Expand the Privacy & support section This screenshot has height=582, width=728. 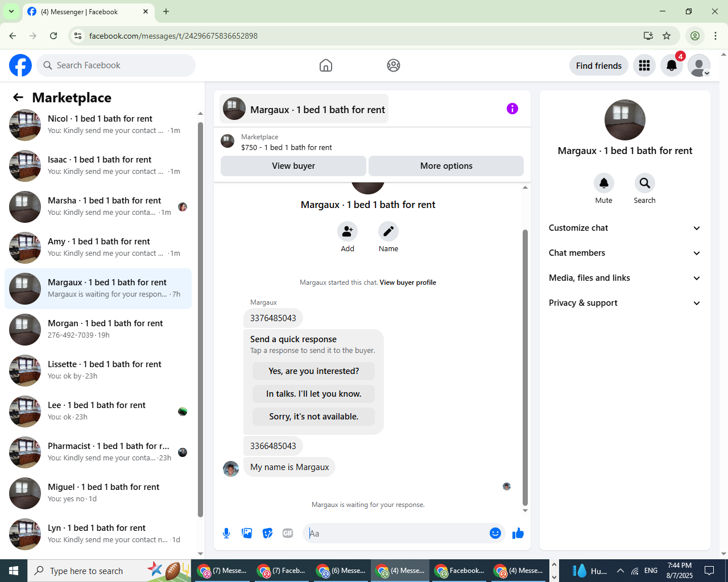[624, 303]
